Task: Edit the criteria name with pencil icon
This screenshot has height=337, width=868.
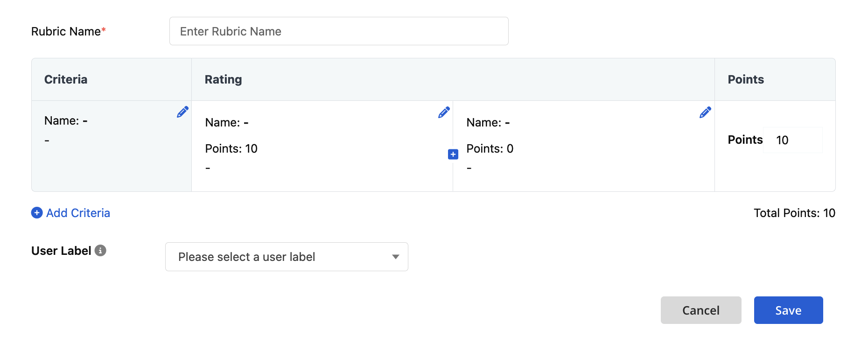Action: 182,112
